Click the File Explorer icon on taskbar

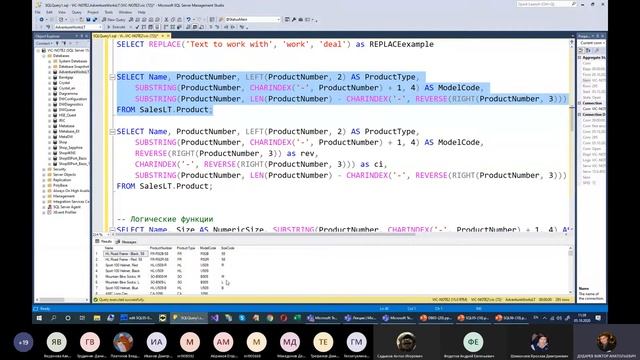click(97, 318)
